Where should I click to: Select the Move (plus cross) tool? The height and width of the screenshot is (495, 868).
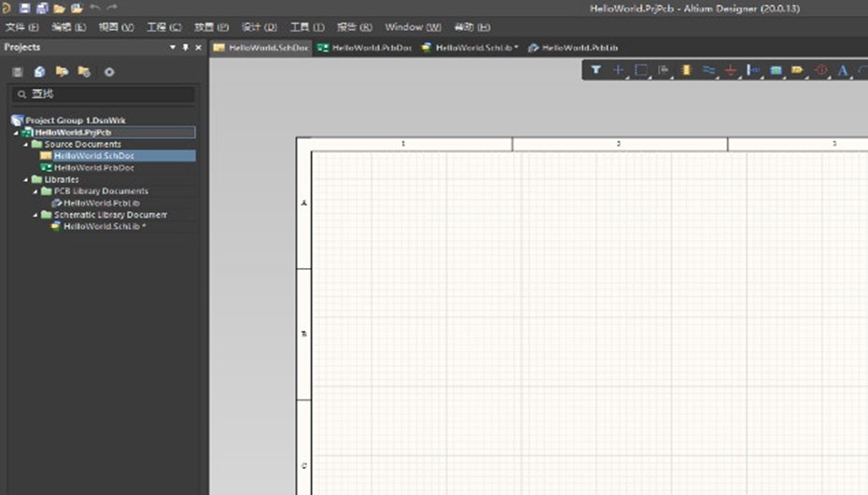pyautogui.click(x=619, y=70)
